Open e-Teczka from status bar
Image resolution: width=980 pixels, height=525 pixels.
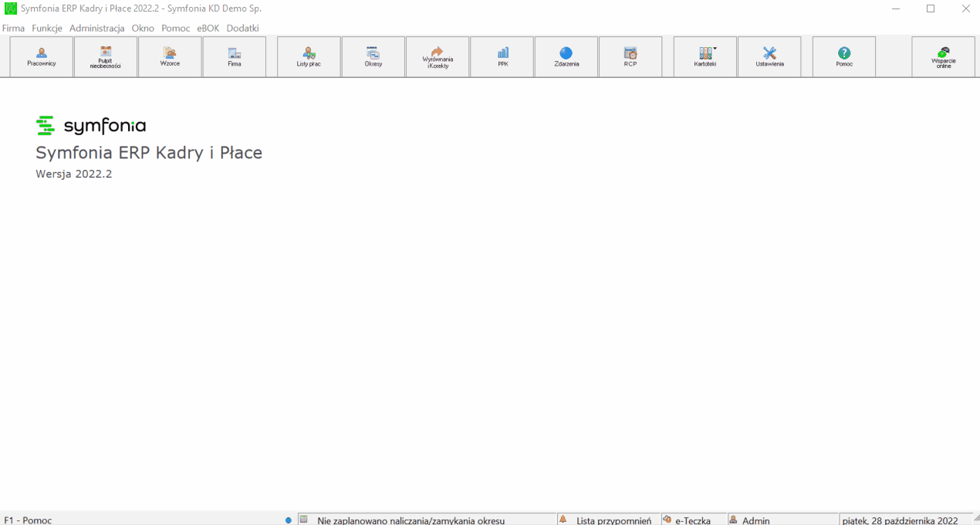694,520
